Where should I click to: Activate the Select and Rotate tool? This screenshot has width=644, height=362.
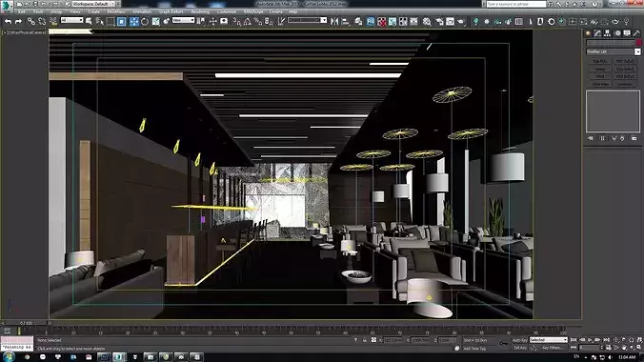(145, 21)
